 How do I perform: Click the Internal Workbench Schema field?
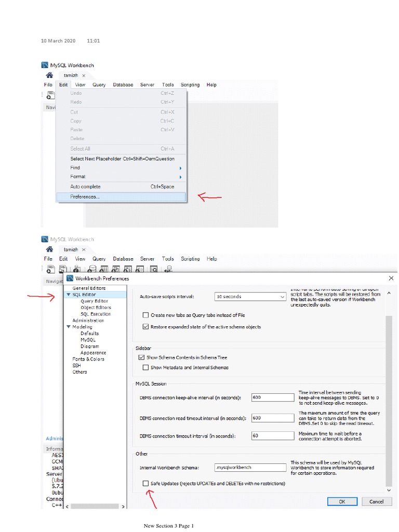[250, 468]
